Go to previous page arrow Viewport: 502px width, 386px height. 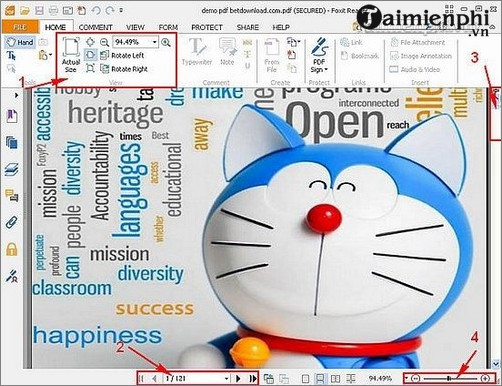pyautogui.click(x=154, y=378)
